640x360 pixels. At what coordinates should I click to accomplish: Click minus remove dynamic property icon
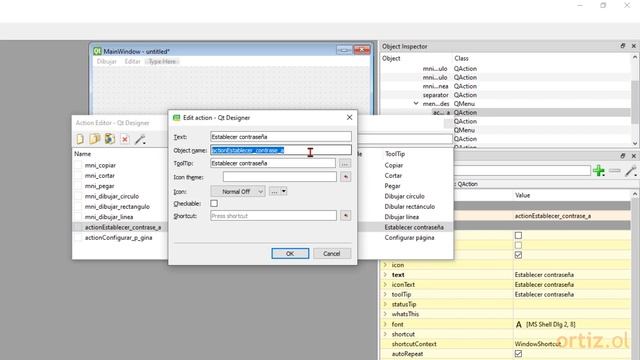click(x=615, y=171)
